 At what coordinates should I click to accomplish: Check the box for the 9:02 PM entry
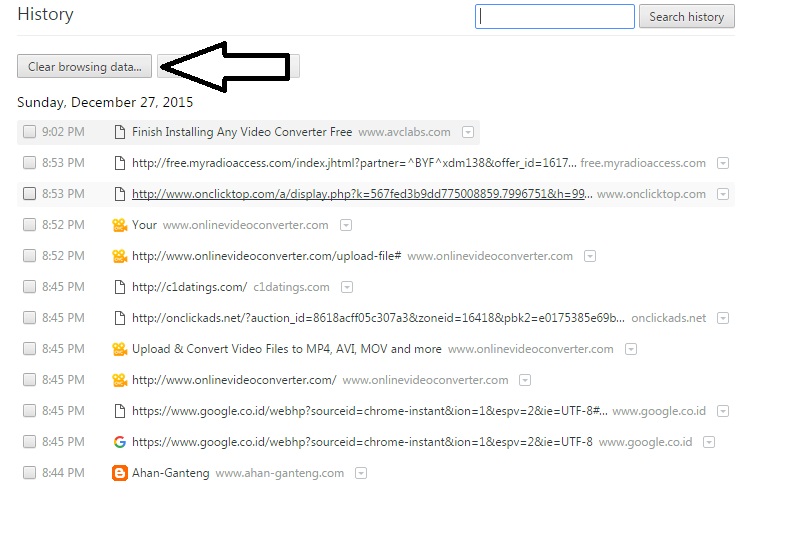coord(30,132)
